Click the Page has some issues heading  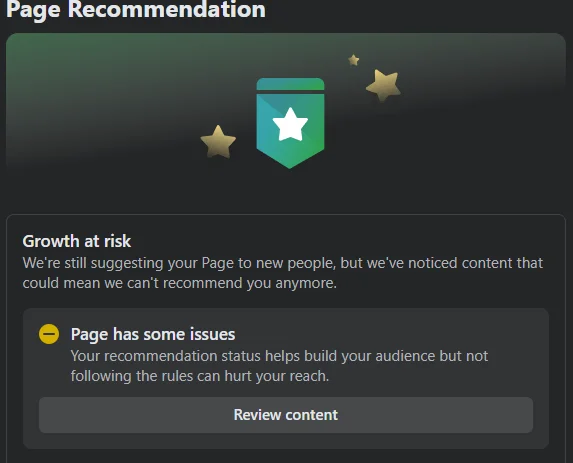pos(153,334)
